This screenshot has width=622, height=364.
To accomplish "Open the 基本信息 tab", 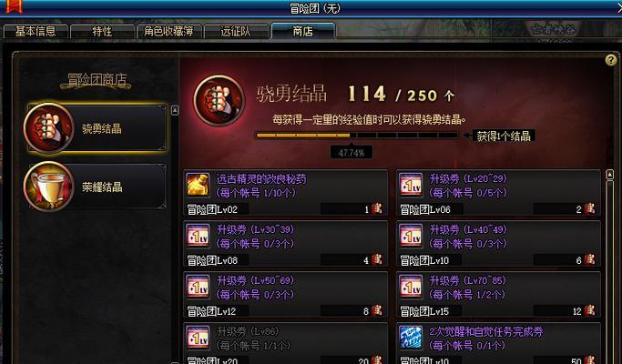I will click(x=36, y=31).
